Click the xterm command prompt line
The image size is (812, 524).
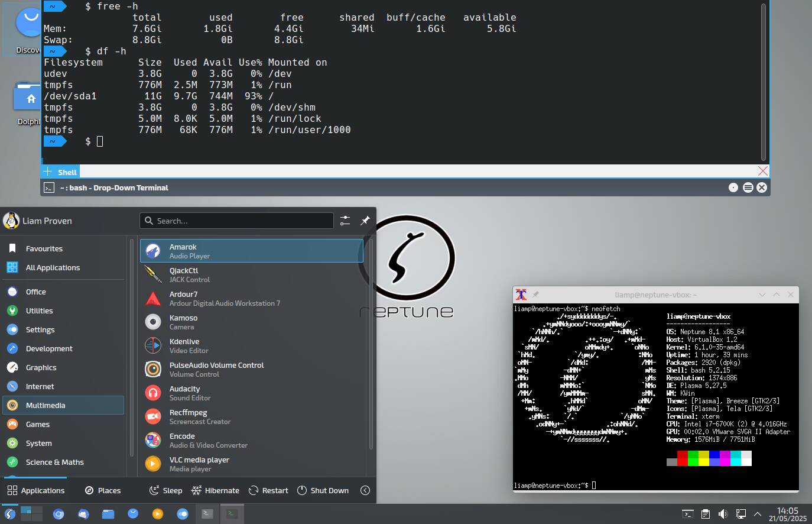point(555,485)
